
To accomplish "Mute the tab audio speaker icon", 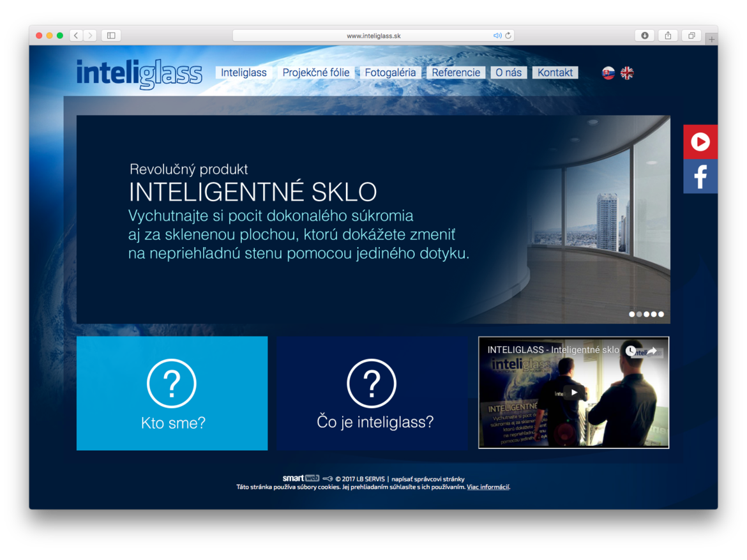I will [497, 36].
